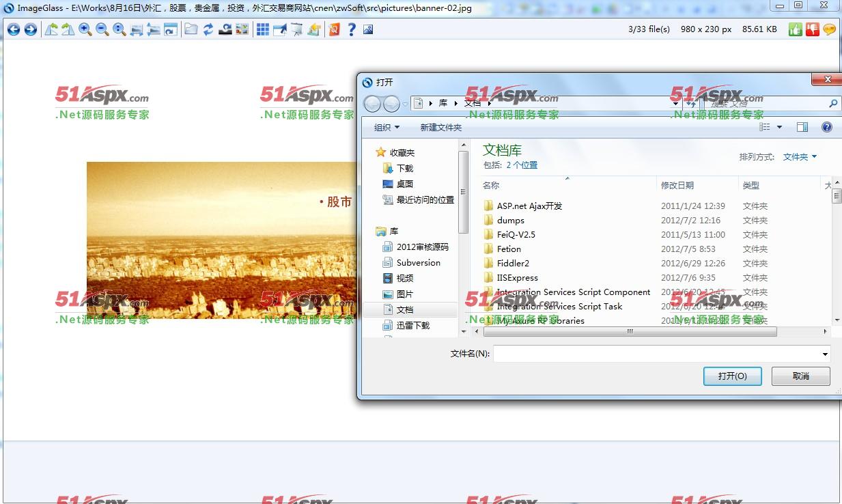The width and height of the screenshot is (842, 504).
Task: Click the full screen window icon
Action: 280,29
